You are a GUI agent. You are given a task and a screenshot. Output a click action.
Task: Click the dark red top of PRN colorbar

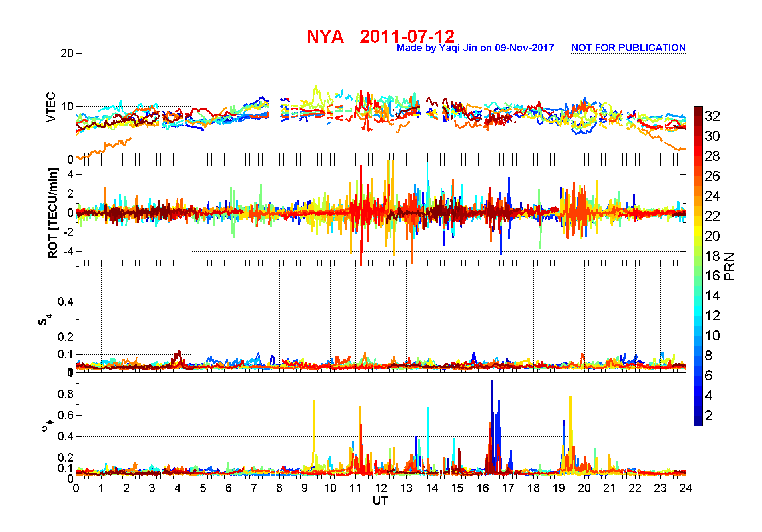[698, 111]
